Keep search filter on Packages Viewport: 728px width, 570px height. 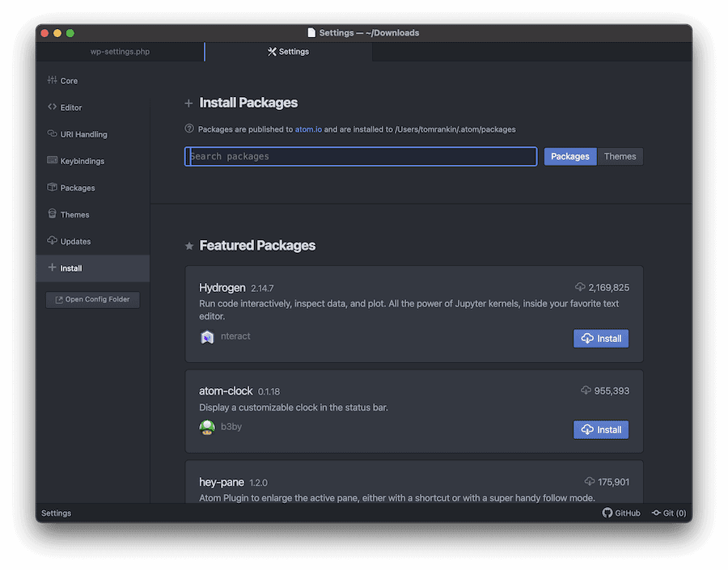(569, 155)
